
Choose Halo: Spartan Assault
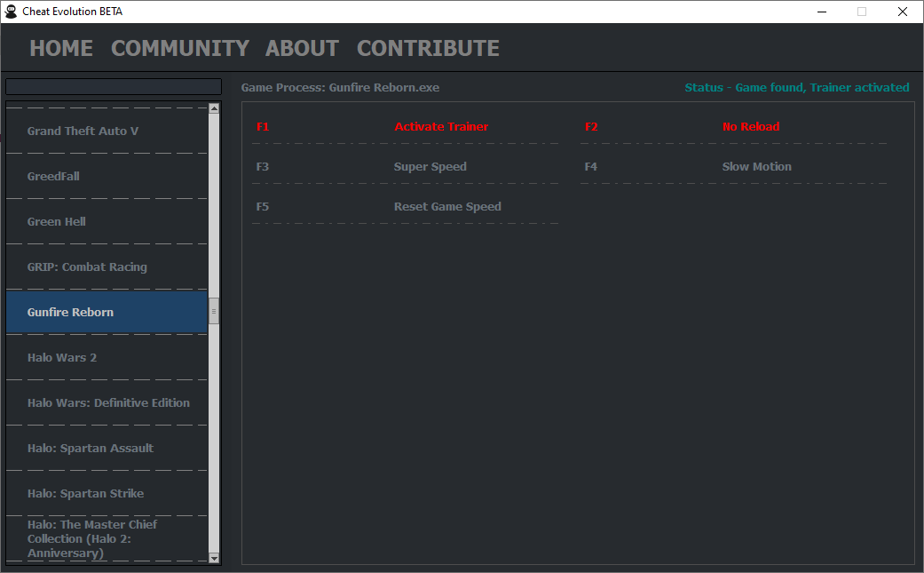[107, 449]
